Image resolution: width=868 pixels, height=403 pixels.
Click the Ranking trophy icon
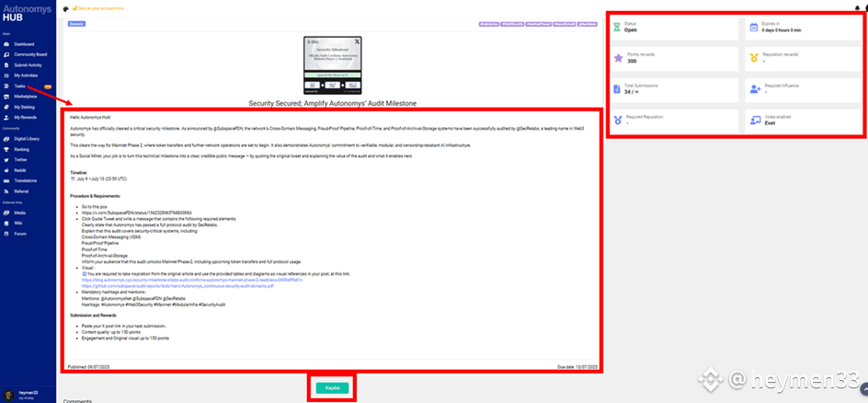[6, 149]
